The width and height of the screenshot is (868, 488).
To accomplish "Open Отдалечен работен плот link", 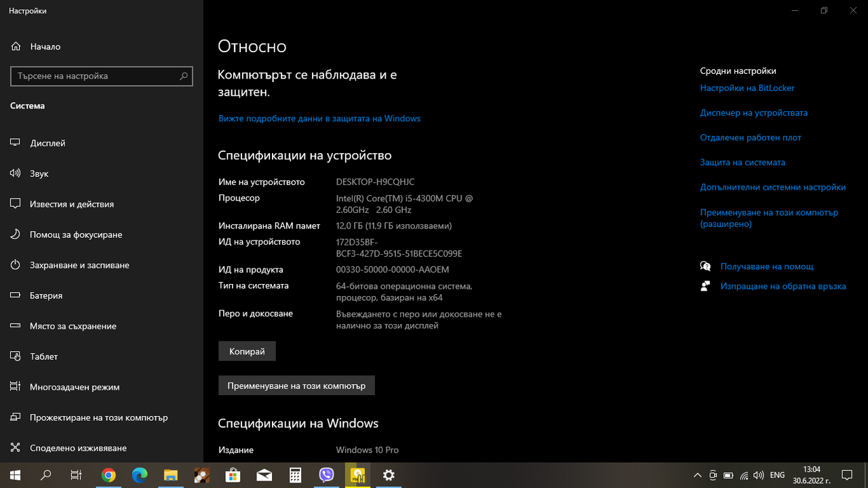I will (x=751, y=138).
